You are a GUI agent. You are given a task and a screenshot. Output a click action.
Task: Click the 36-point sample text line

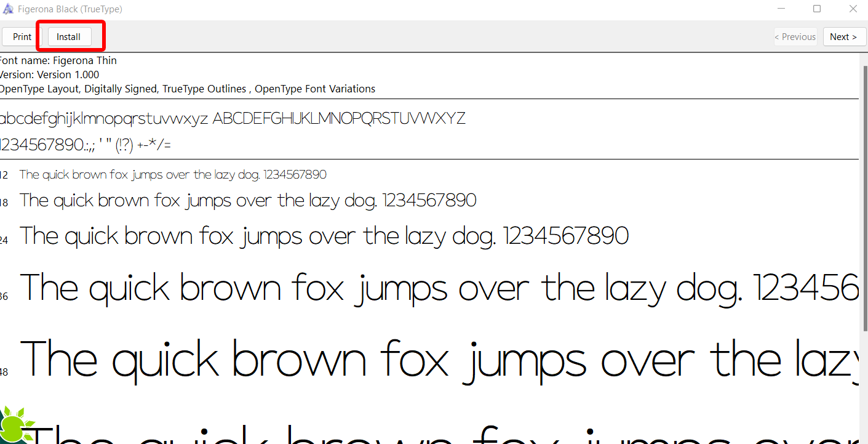(x=431, y=288)
